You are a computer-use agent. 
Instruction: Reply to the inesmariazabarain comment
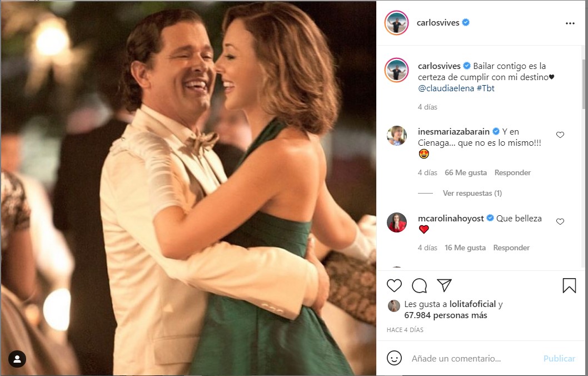(512, 172)
